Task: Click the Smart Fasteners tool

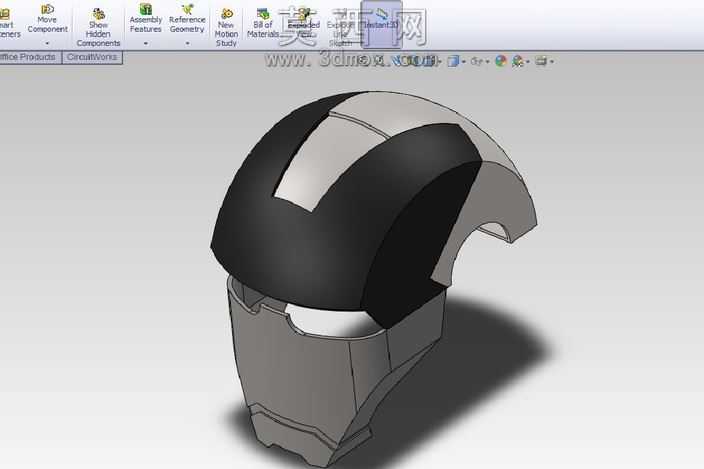Action: (9, 23)
